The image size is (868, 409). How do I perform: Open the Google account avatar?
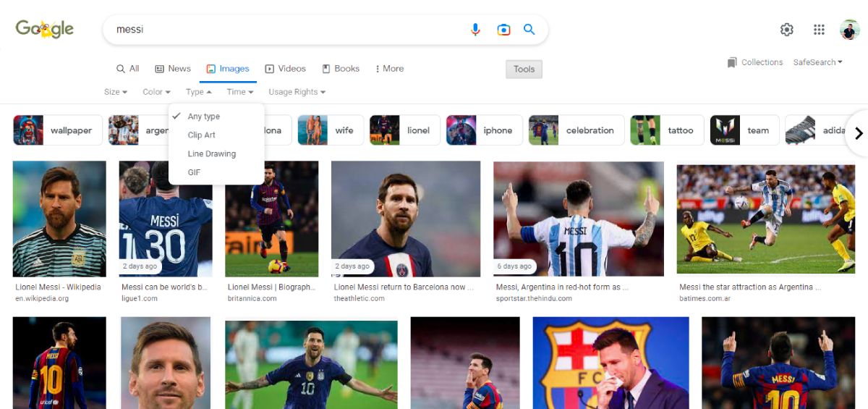[849, 30]
